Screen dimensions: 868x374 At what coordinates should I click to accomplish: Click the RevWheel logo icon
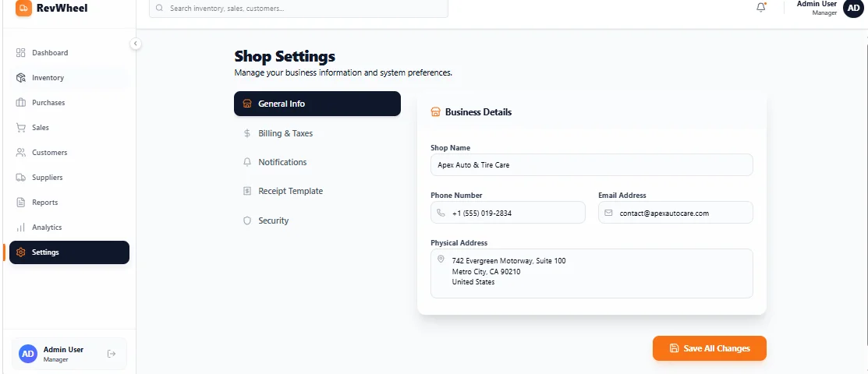pyautogui.click(x=24, y=9)
